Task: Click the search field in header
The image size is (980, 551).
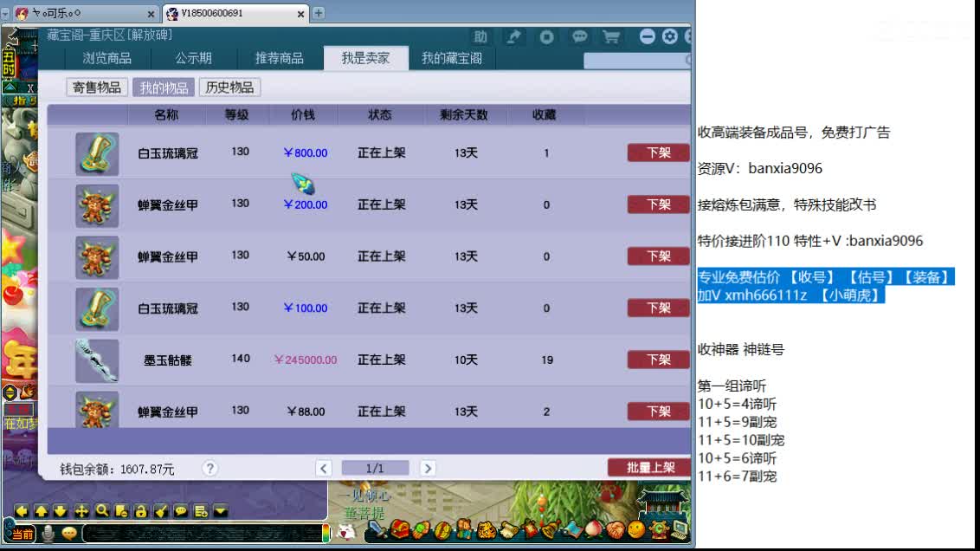Action: point(637,60)
